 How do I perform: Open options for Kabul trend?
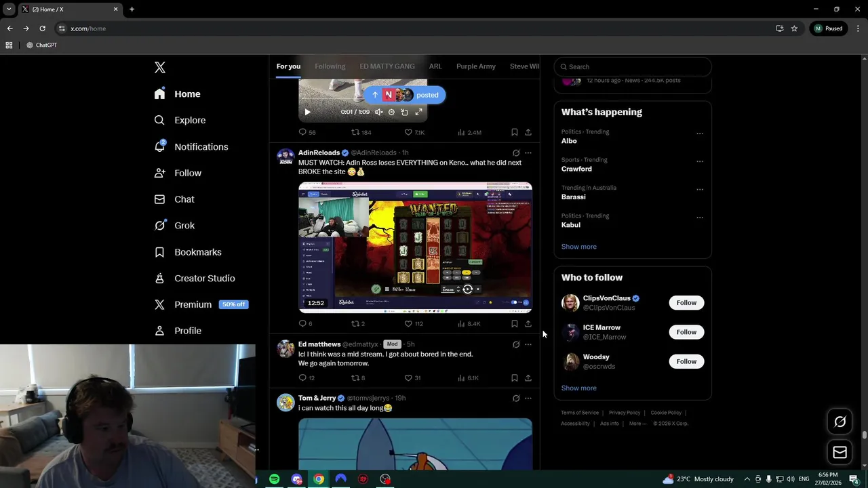(x=700, y=218)
